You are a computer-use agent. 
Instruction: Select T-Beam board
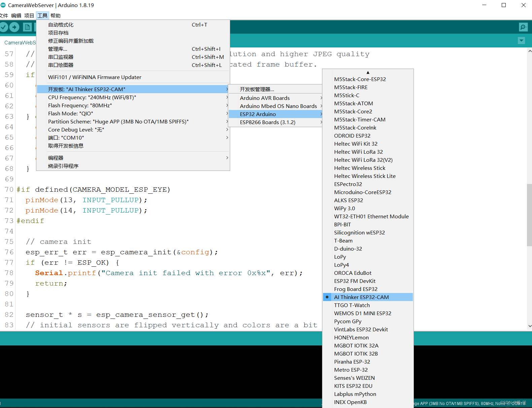(367, 240)
